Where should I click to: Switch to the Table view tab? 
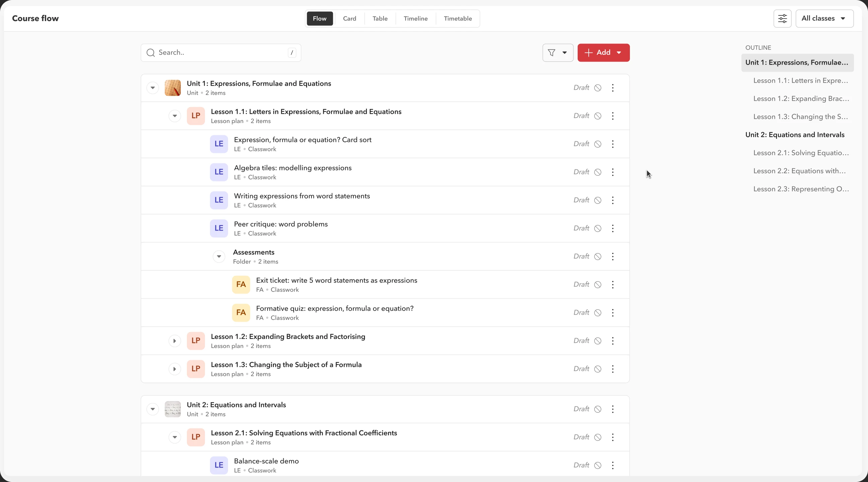click(380, 18)
